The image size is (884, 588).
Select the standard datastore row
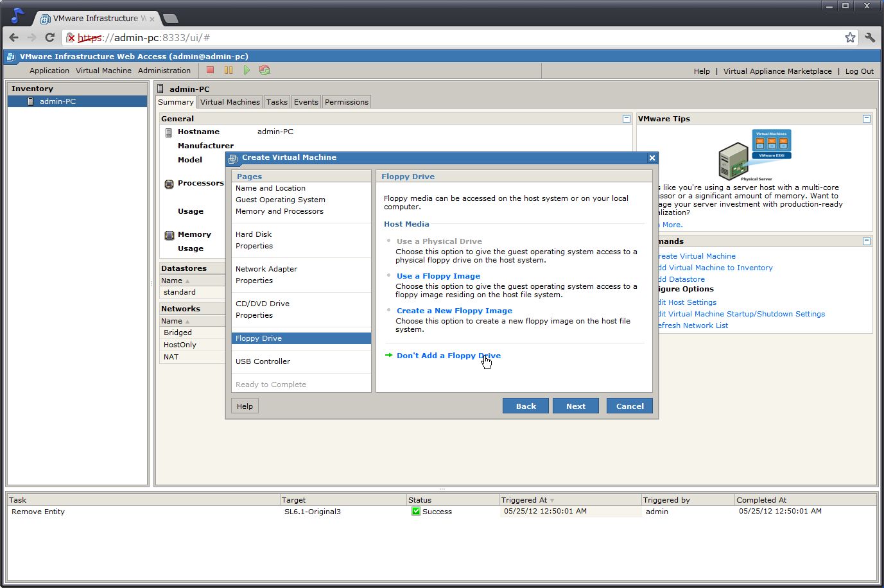pyautogui.click(x=192, y=292)
